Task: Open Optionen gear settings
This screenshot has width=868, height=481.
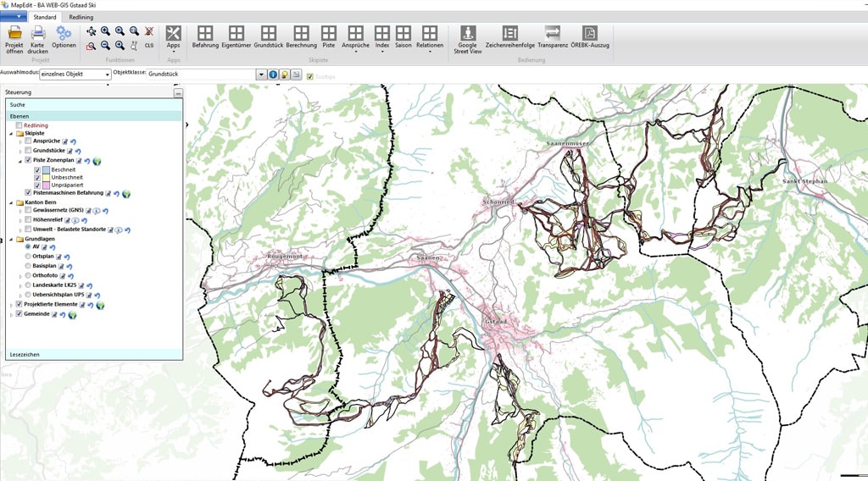Action: pyautogui.click(x=64, y=38)
